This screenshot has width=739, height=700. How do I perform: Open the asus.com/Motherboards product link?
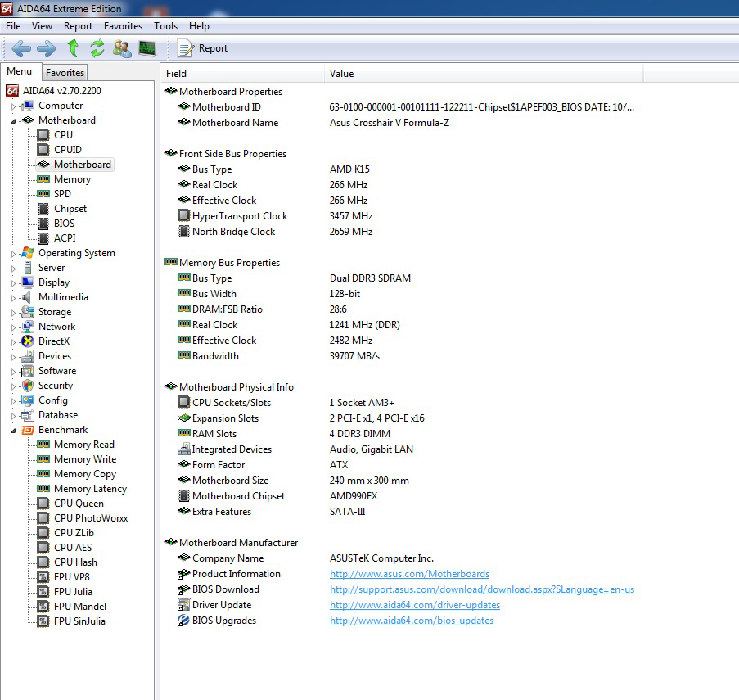(x=409, y=574)
